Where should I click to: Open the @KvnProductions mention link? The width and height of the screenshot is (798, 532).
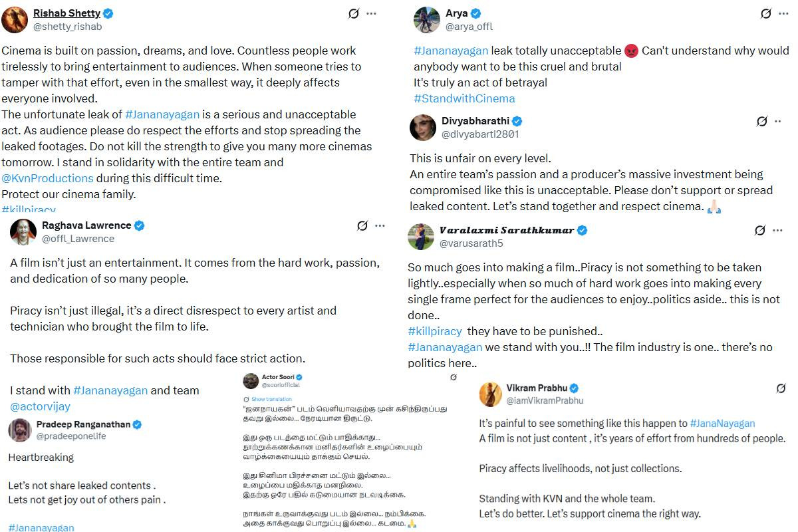[47, 178]
